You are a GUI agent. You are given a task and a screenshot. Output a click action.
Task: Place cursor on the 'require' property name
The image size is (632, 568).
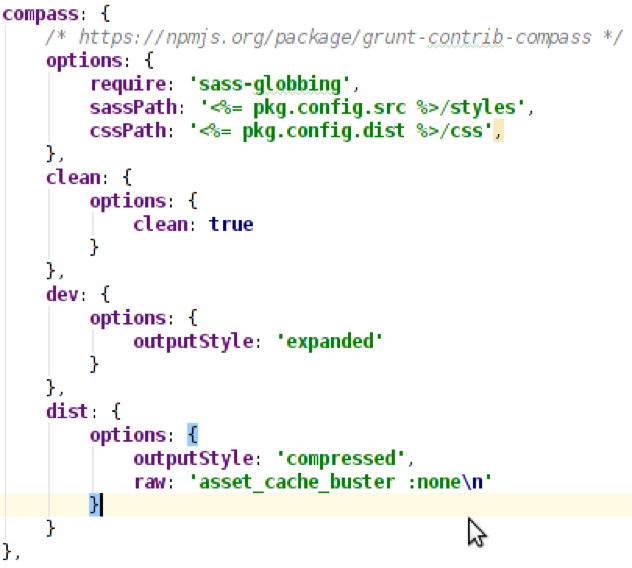coord(123,83)
